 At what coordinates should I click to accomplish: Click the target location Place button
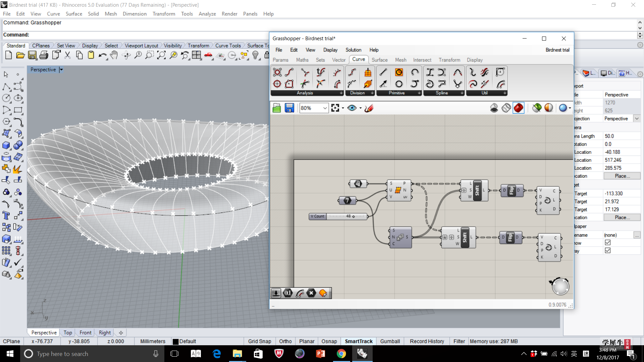622,218
